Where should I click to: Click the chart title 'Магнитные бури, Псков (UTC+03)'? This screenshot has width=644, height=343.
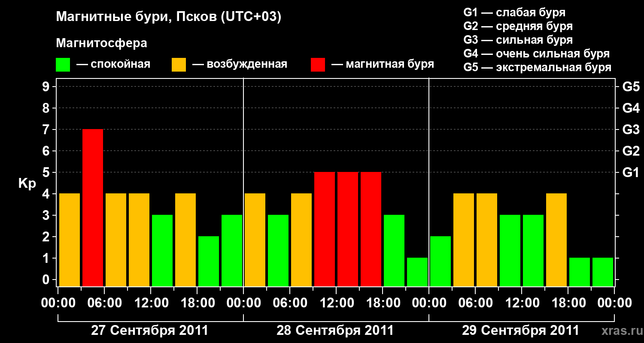(x=168, y=17)
